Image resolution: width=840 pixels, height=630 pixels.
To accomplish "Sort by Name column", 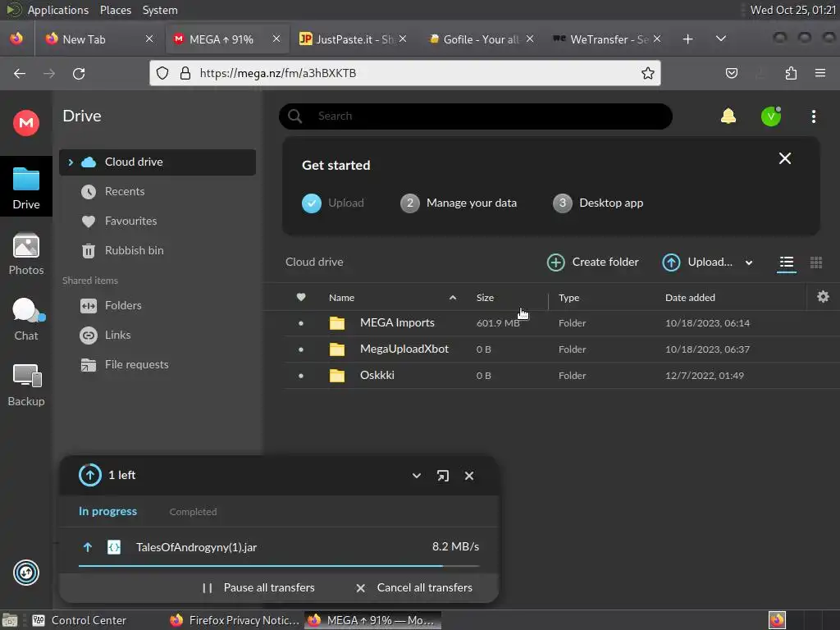I will point(341,297).
